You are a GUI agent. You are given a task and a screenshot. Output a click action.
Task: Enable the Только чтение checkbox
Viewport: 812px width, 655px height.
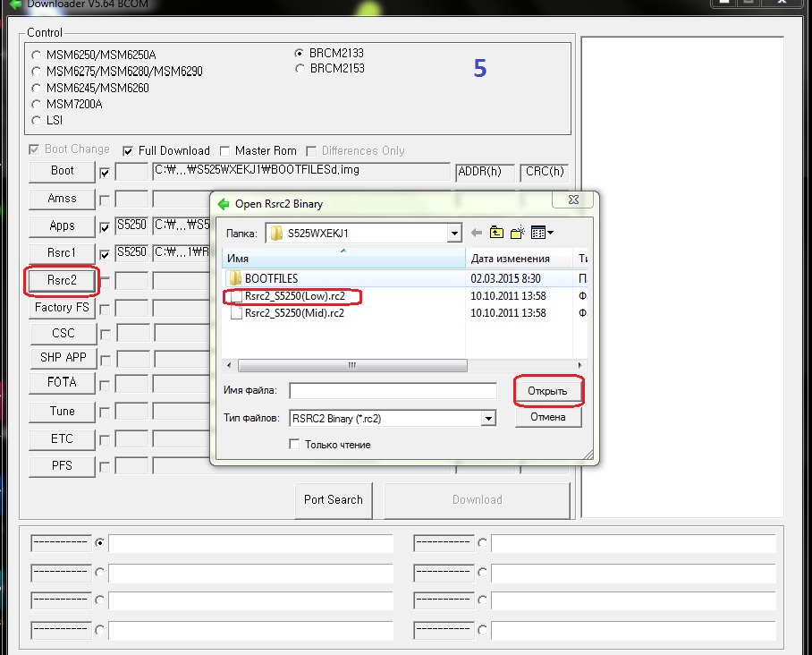(294, 445)
